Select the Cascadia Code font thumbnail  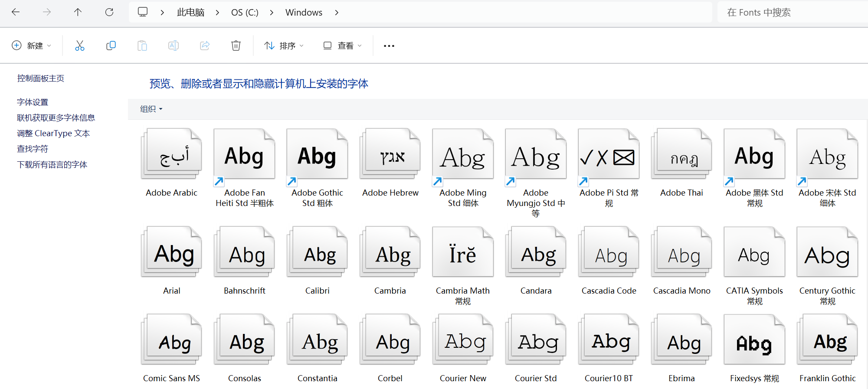pos(609,252)
